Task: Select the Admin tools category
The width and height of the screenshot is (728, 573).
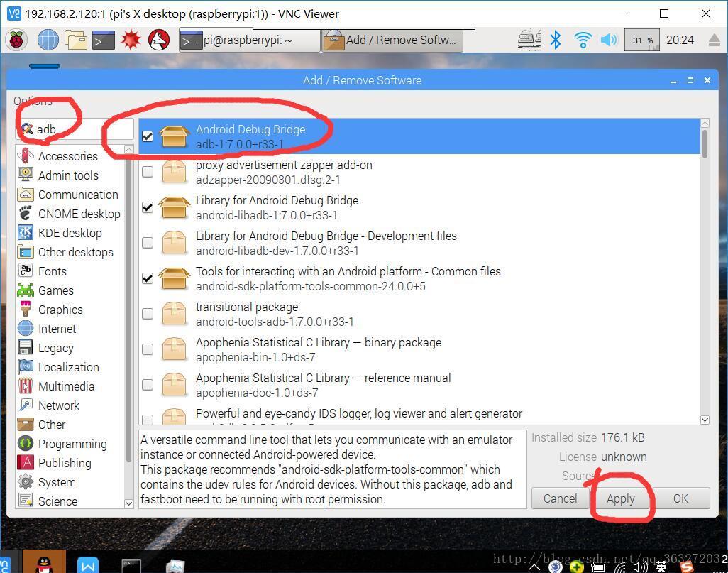Action: 70,175
